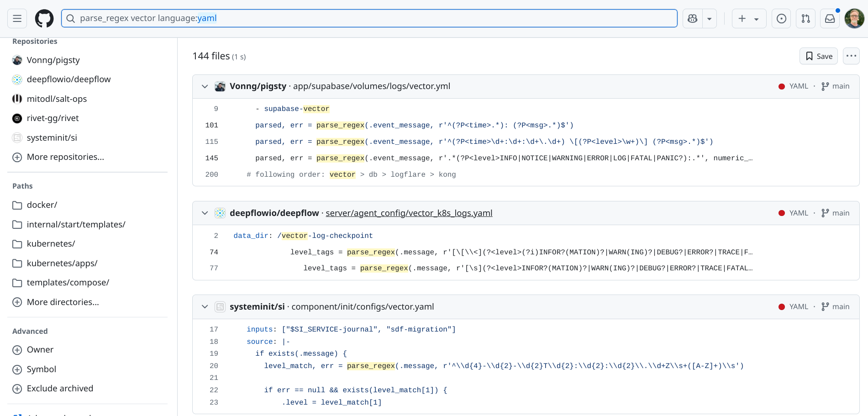Collapse the deepflowio/deepflow result card
The height and width of the screenshot is (416, 868).
205,213
